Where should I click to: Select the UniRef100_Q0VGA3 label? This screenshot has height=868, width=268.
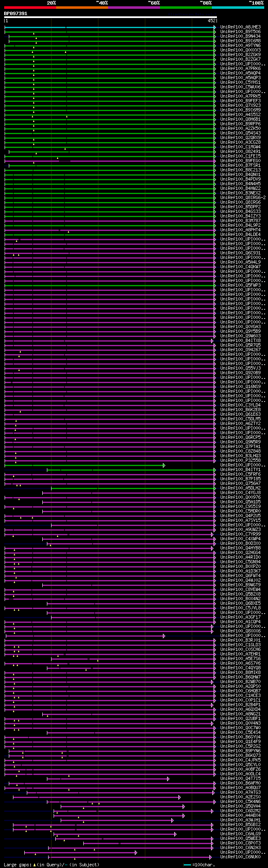coord(240,327)
